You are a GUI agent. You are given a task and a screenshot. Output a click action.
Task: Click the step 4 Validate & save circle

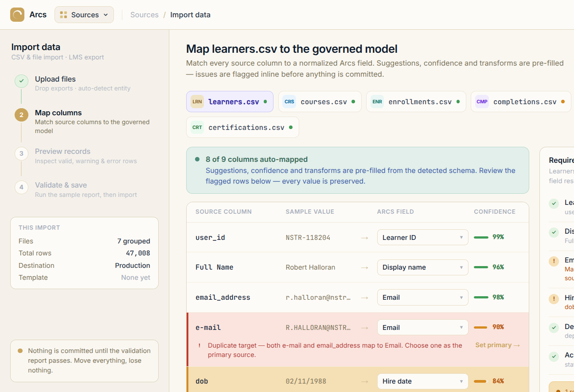pyautogui.click(x=21, y=187)
